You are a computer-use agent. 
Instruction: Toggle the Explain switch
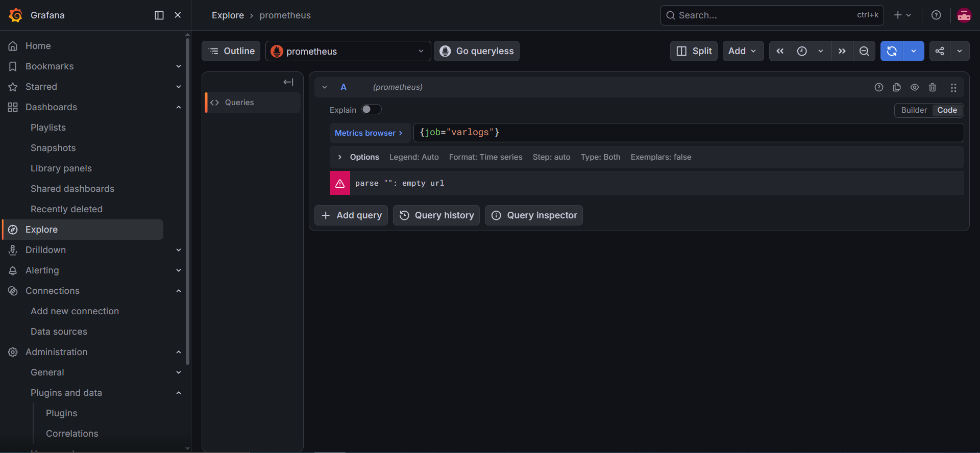pos(372,110)
